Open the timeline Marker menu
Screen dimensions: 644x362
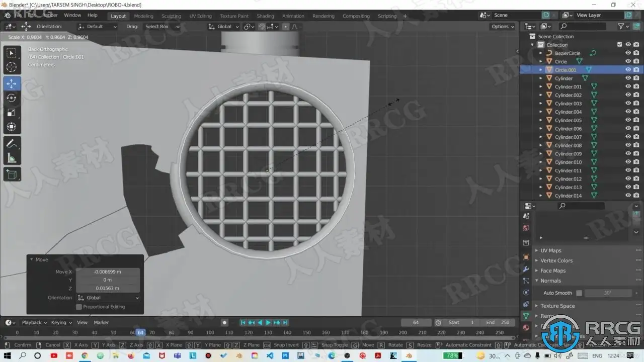click(x=101, y=322)
